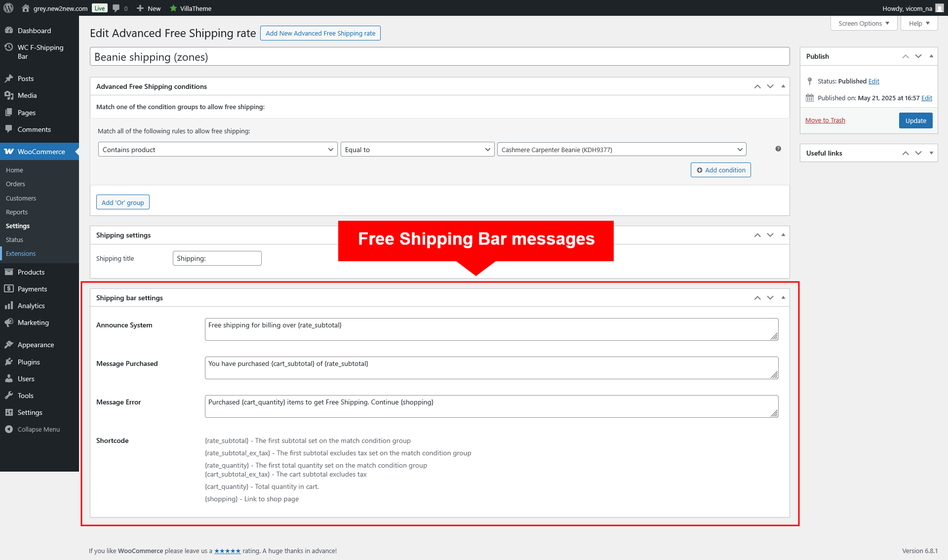Toggle the Shipping settings panel
The width and height of the screenshot is (948, 560).
(x=783, y=235)
